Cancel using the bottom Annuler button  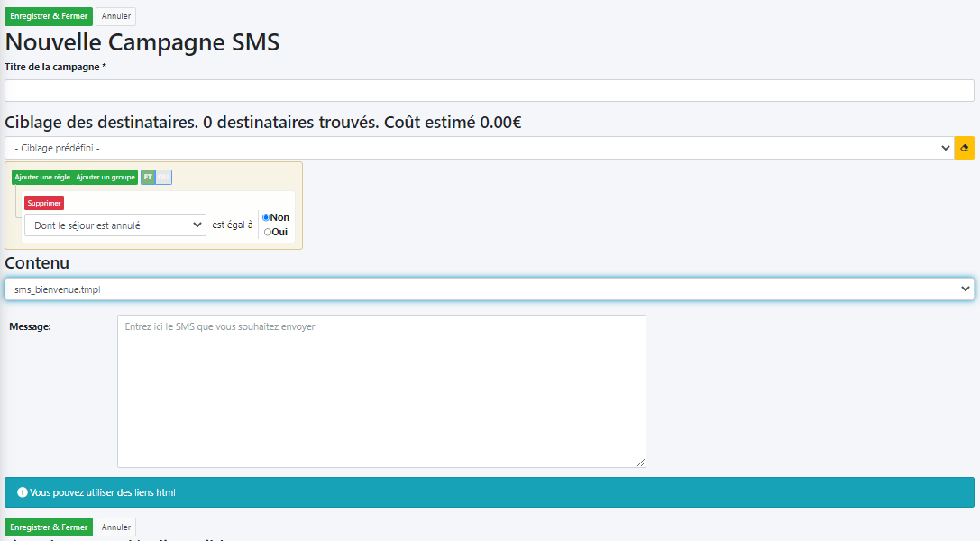pyautogui.click(x=115, y=527)
